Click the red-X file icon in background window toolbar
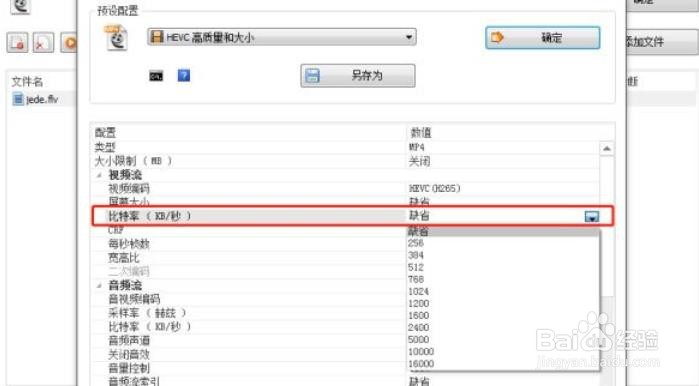699x386 pixels. tap(43, 43)
